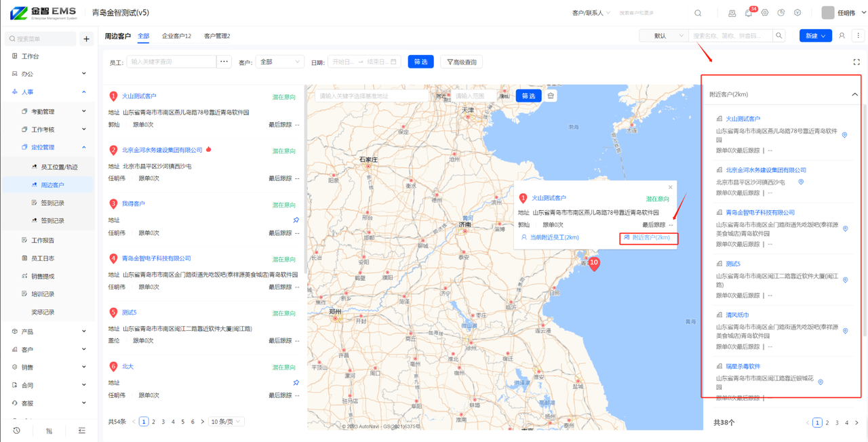The height and width of the screenshot is (442, 868).
Task: Expand the 工作考核 submenu
Action: pyautogui.click(x=84, y=129)
